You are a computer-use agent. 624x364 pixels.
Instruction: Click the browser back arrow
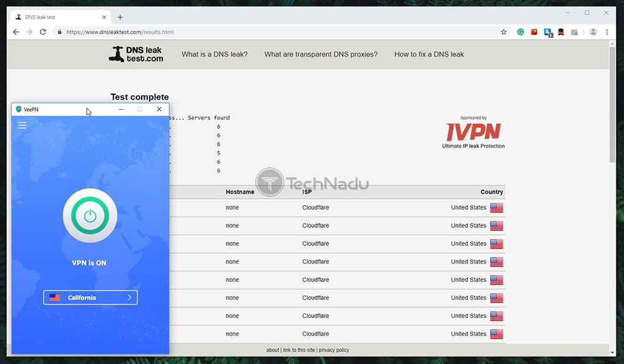[x=16, y=32]
